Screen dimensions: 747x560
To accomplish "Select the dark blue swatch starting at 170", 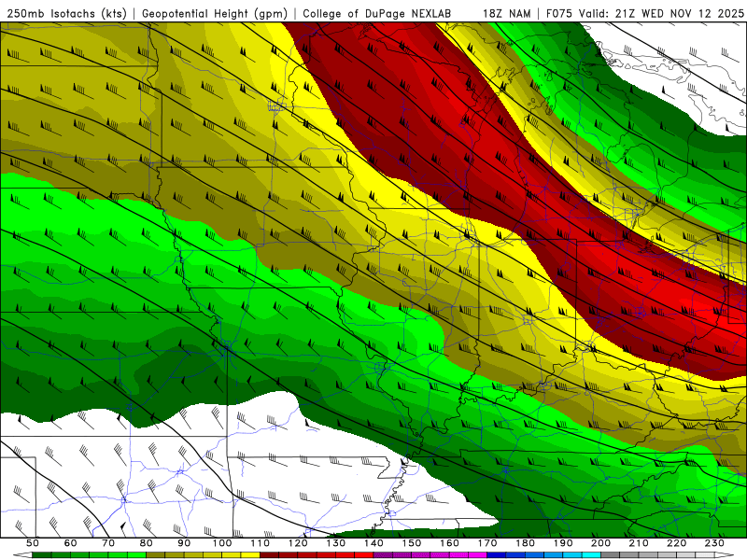I will pyautogui.click(x=496, y=554).
